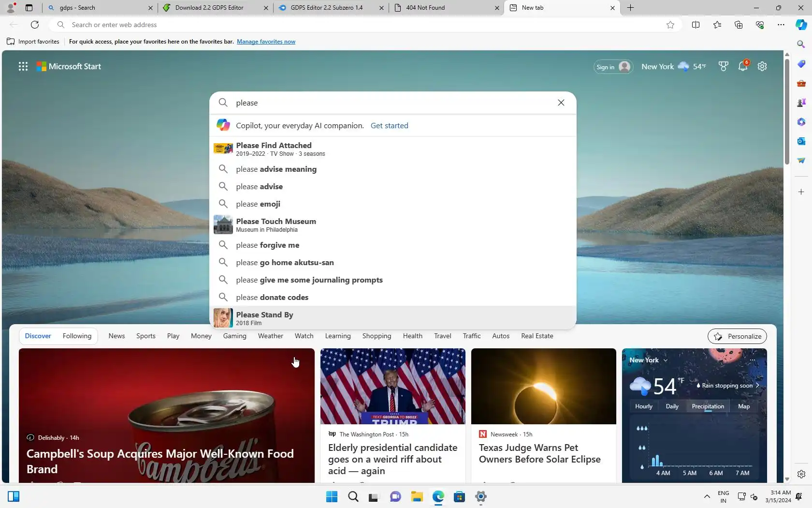This screenshot has height=508, width=812.
Task: Open Outlook in the sidebar
Action: [x=801, y=141]
